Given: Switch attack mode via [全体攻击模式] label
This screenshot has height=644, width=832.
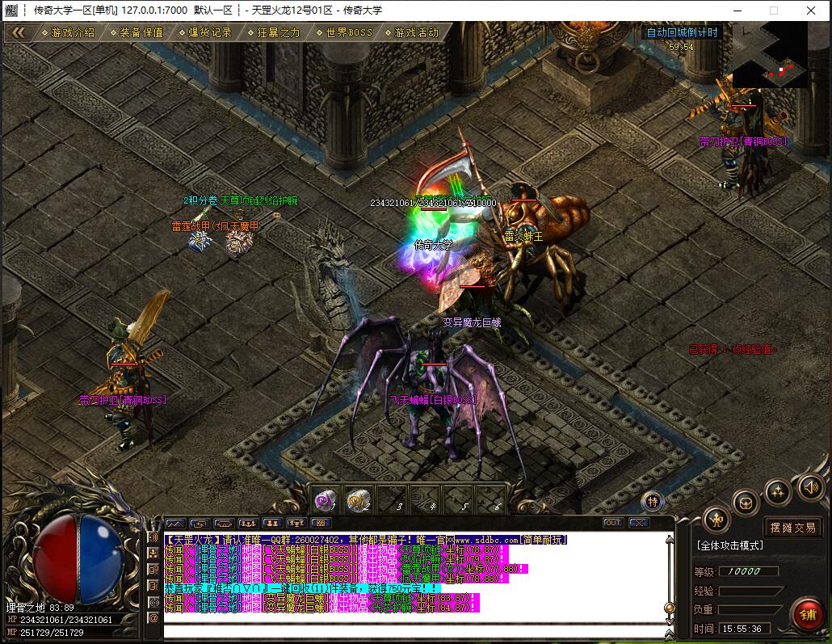Looking at the screenshot, I should (729, 545).
